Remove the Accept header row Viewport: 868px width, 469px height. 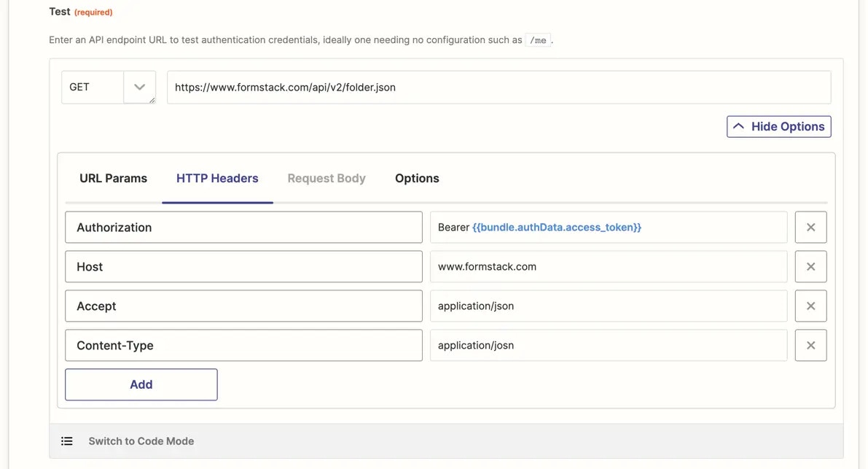click(810, 306)
